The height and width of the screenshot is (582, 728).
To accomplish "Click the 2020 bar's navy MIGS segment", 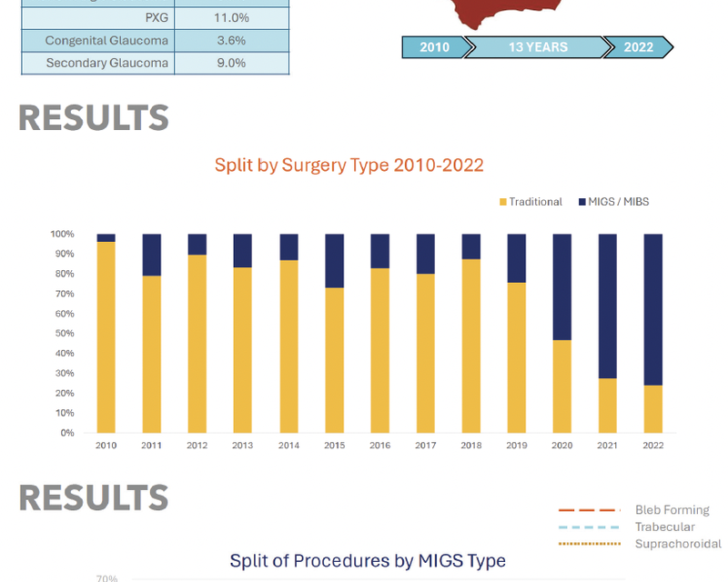I will click(561, 286).
